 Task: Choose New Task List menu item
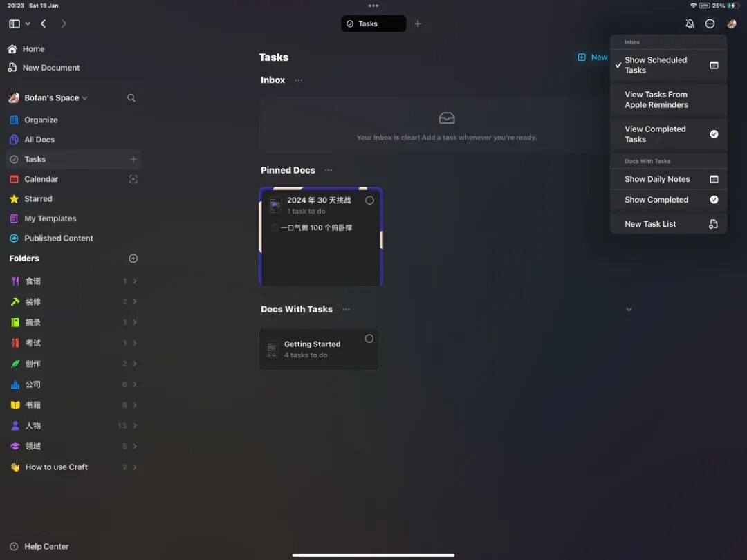click(x=668, y=224)
